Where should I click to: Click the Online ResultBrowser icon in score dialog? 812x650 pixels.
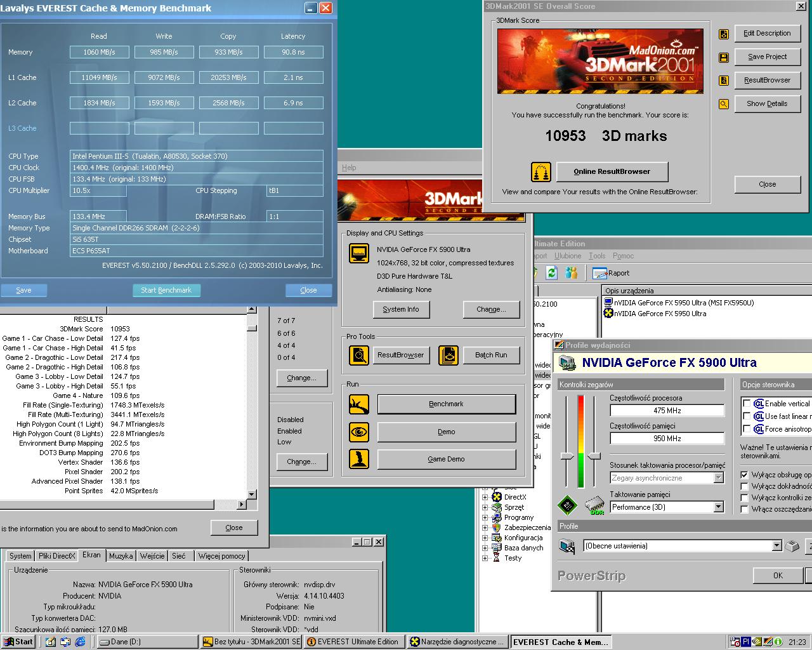pyautogui.click(x=541, y=172)
